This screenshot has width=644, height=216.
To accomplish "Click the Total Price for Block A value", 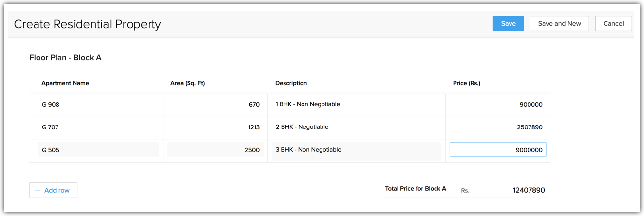I will 528,190.
